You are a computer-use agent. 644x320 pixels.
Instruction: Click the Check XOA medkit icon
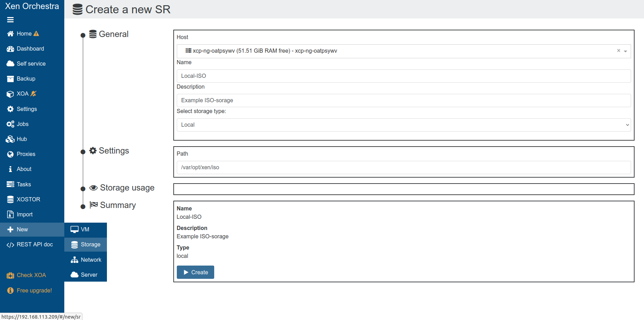(x=10, y=275)
